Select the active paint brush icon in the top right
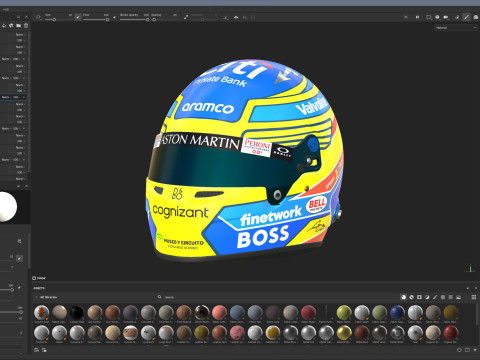This screenshot has height=360, width=480. (466, 17)
